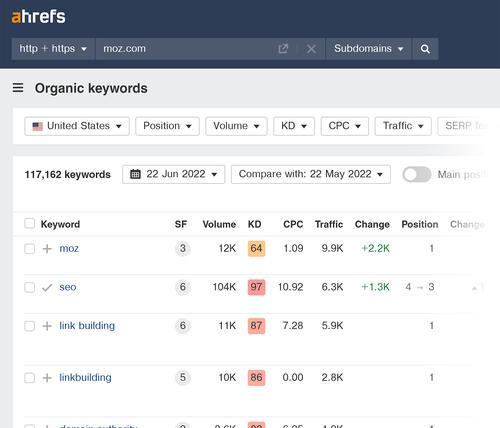The image size is (500, 428).
Task: Click SF badge 3 for moz
Action: click(x=183, y=248)
